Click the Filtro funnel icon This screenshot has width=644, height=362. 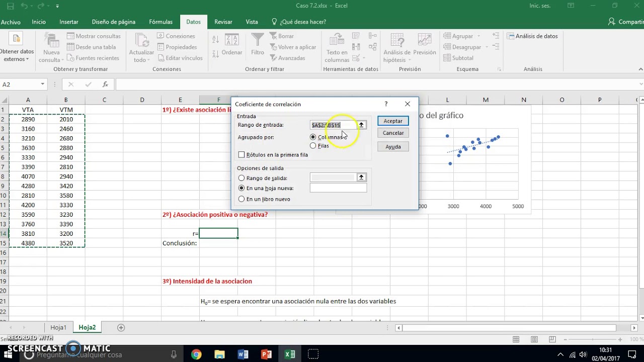click(x=258, y=40)
